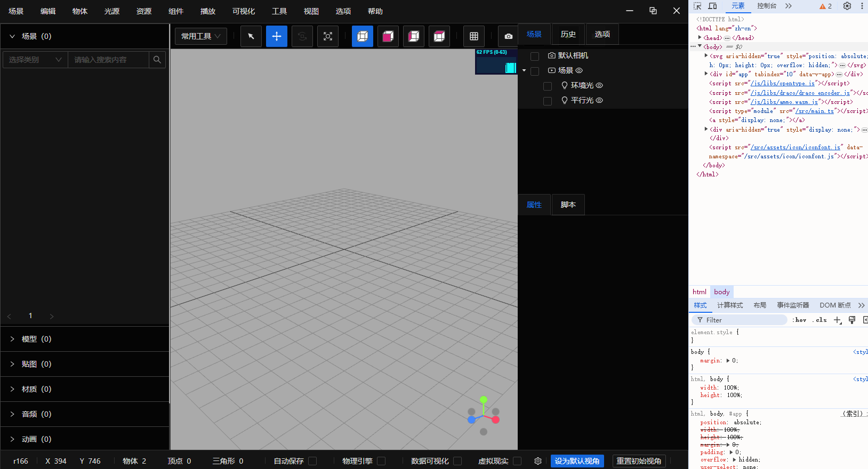Viewport: 868px width, 469px height.
Task: Open the 常用工具 dropdown
Action: [x=201, y=36]
